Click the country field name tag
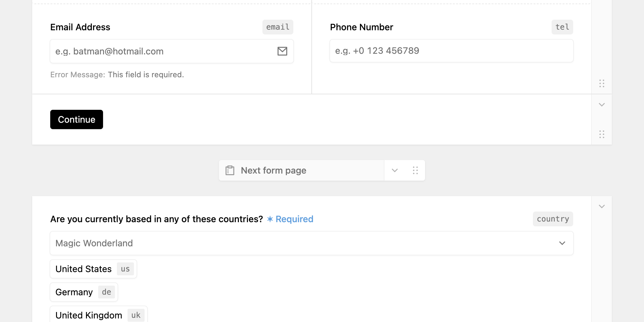 point(553,219)
